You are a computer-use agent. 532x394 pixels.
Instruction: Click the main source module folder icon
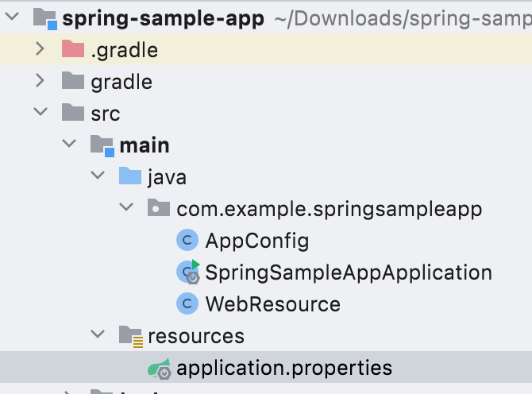[x=102, y=145]
